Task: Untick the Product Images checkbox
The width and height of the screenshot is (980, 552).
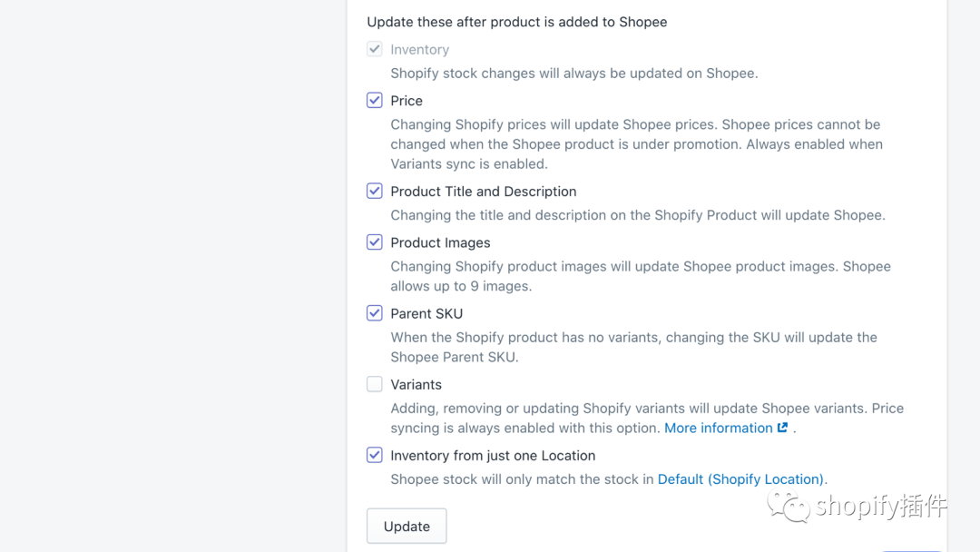Action: (375, 242)
